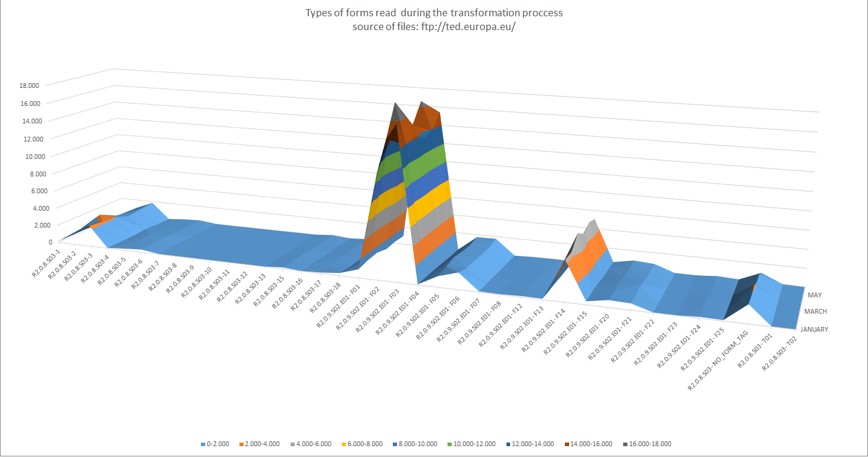Click the R2.0.9.S02.E01-F01 axis label
This screenshot has width=868, height=457.
point(339,305)
